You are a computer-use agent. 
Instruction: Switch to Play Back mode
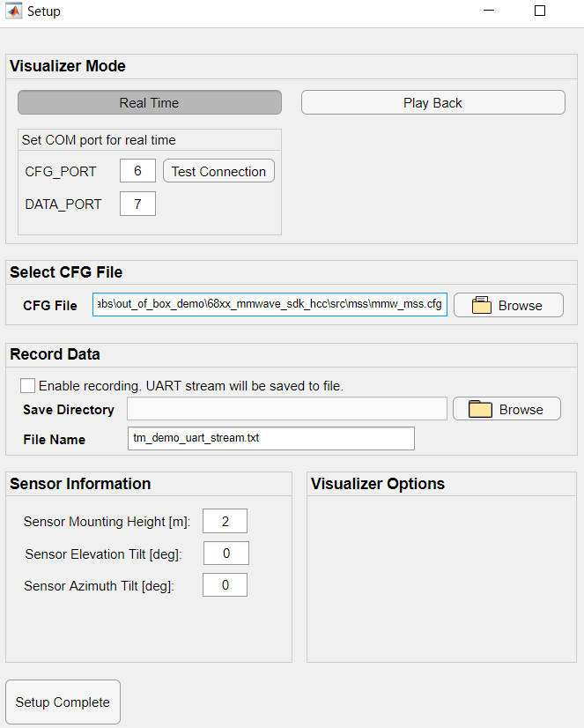(432, 102)
